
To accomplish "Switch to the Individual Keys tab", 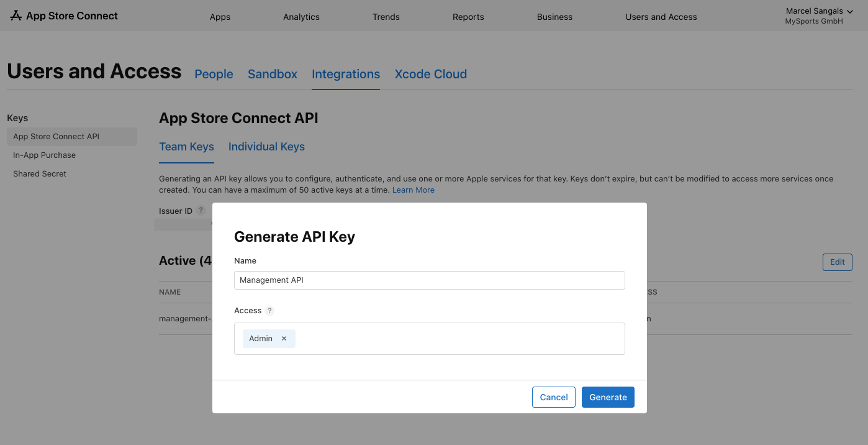I will point(266,147).
